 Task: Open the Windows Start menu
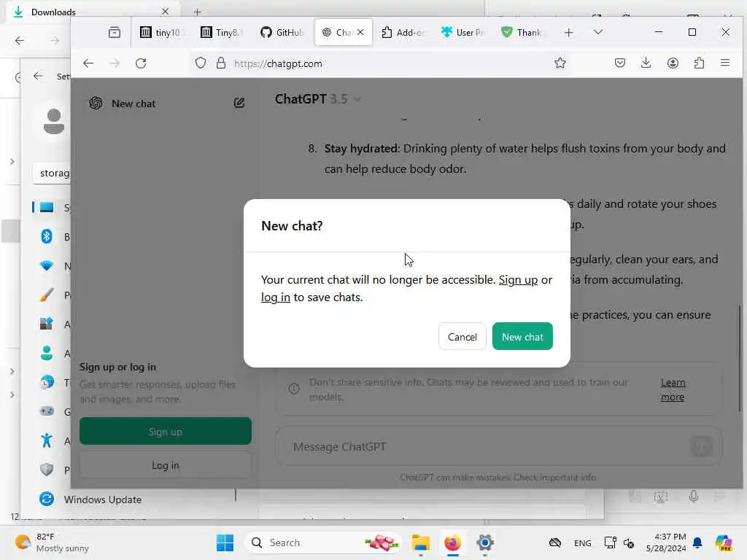tap(225, 542)
